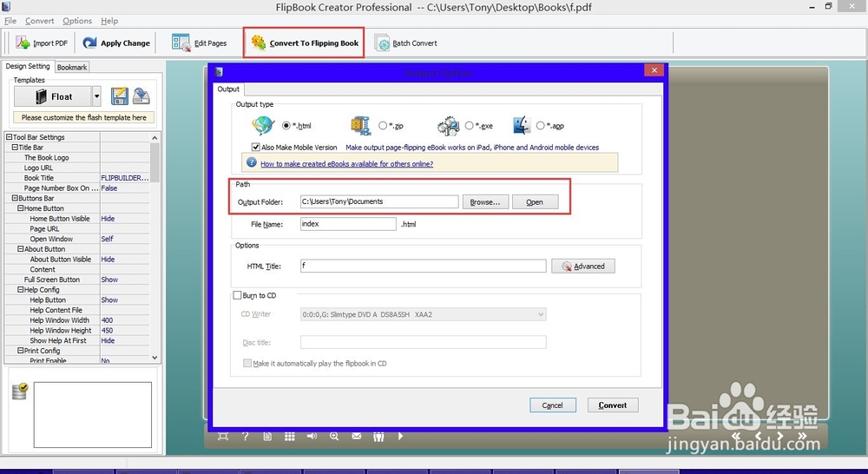Click the print page icon in preview toolbar

coord(267,437)
